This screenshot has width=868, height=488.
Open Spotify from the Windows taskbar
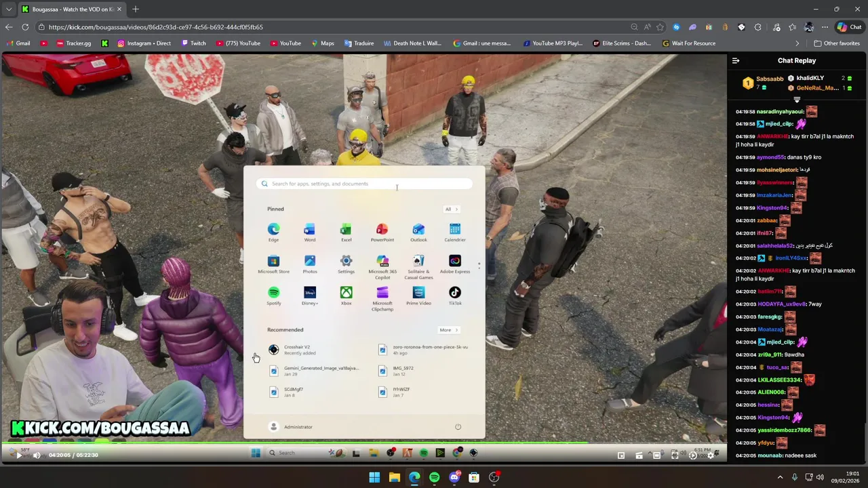(x=434, y=477)
